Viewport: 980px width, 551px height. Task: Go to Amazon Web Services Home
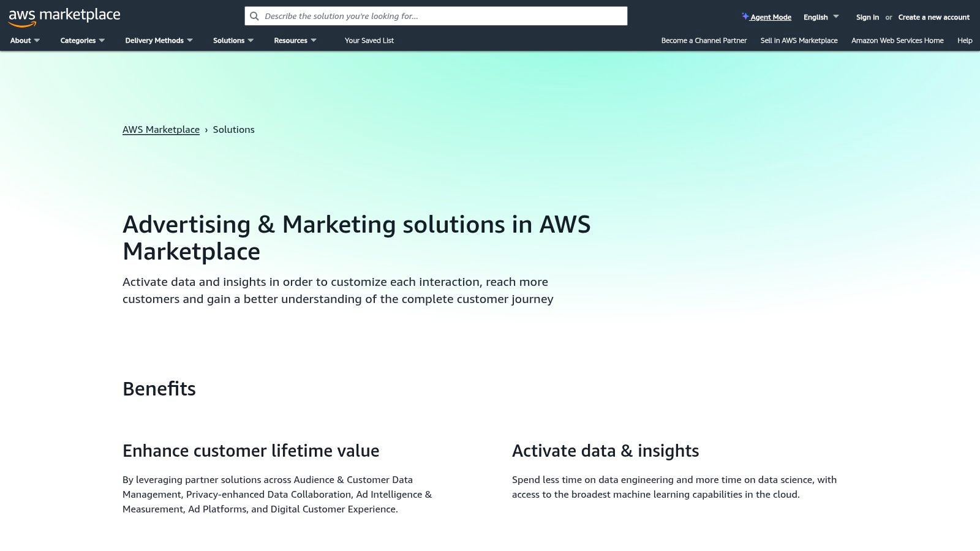897,40
